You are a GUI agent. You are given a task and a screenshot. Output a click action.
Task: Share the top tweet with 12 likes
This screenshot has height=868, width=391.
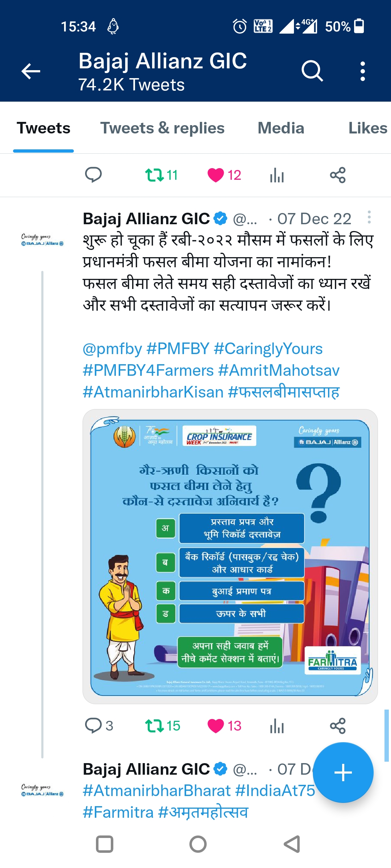pos(338,175)
